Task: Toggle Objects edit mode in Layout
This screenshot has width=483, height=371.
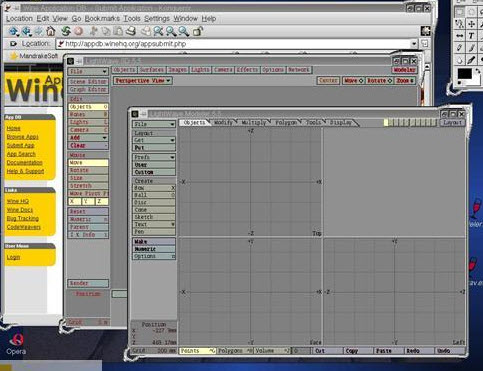Action: (88, 107)
